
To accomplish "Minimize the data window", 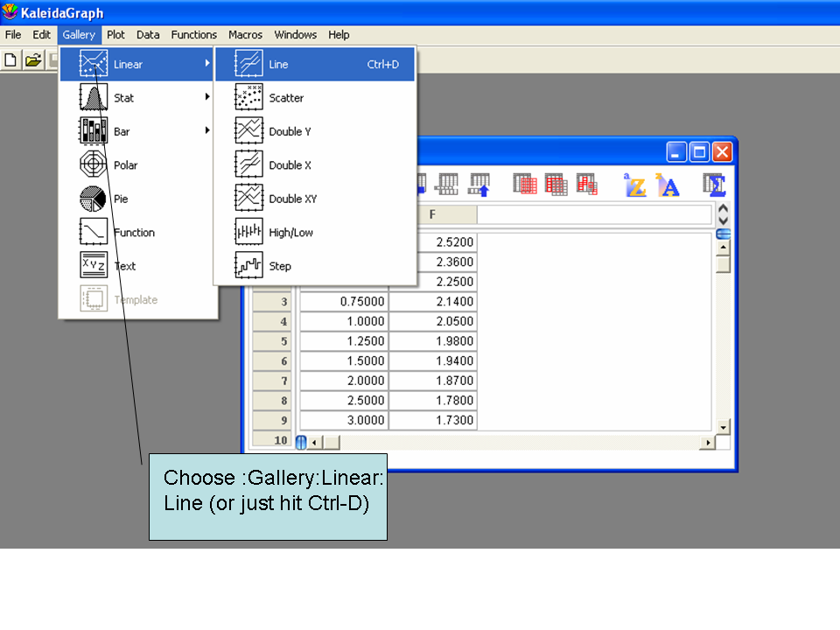I will [676, 152].
